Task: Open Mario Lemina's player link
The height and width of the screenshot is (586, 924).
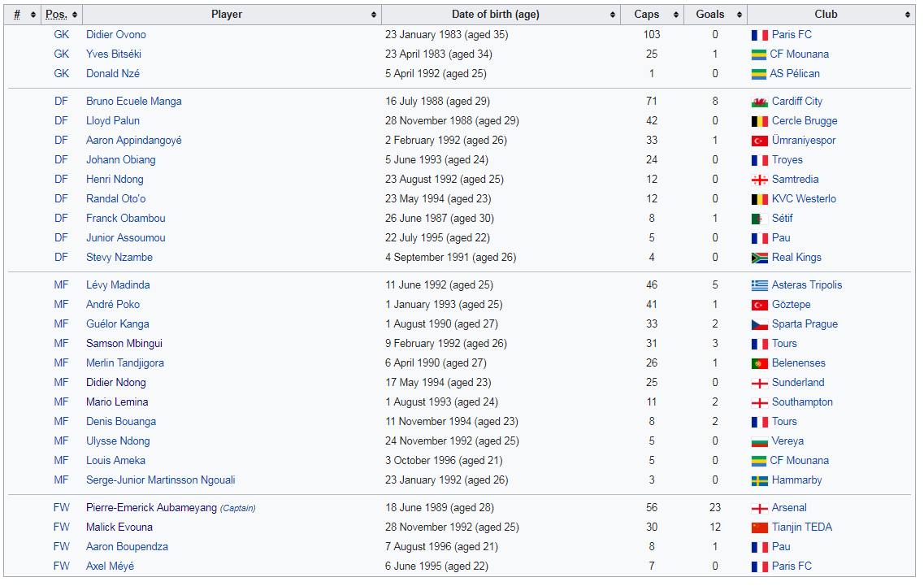Action: 117,402
